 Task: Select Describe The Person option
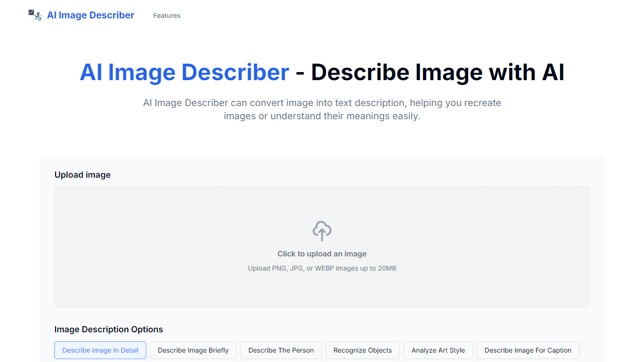[x=281, y=350]
